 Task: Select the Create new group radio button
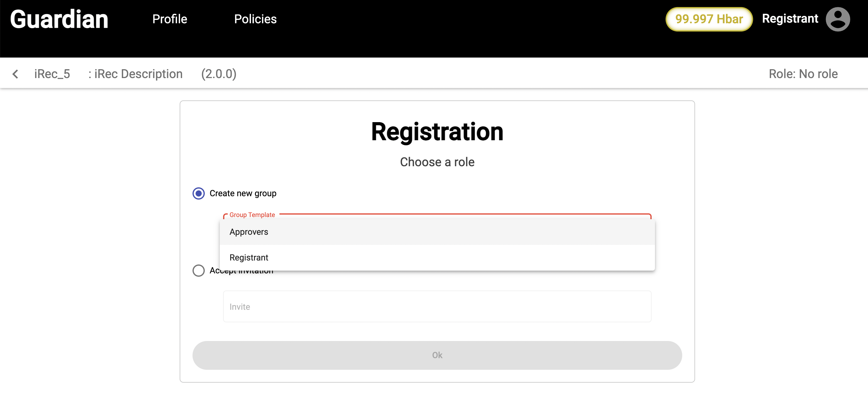point(198,193)
